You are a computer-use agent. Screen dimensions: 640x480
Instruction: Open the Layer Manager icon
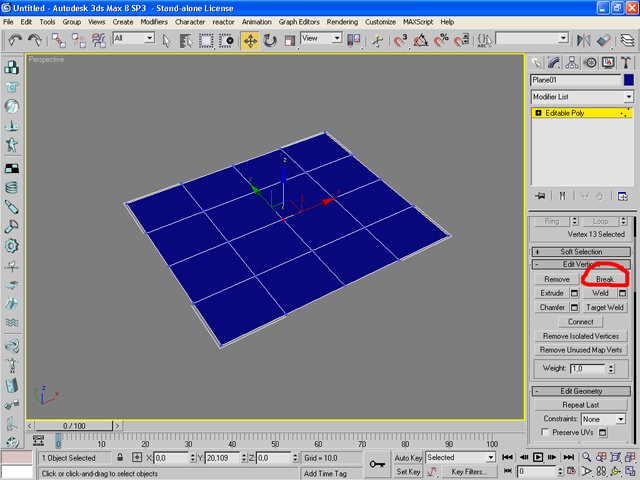click(628, 40)
